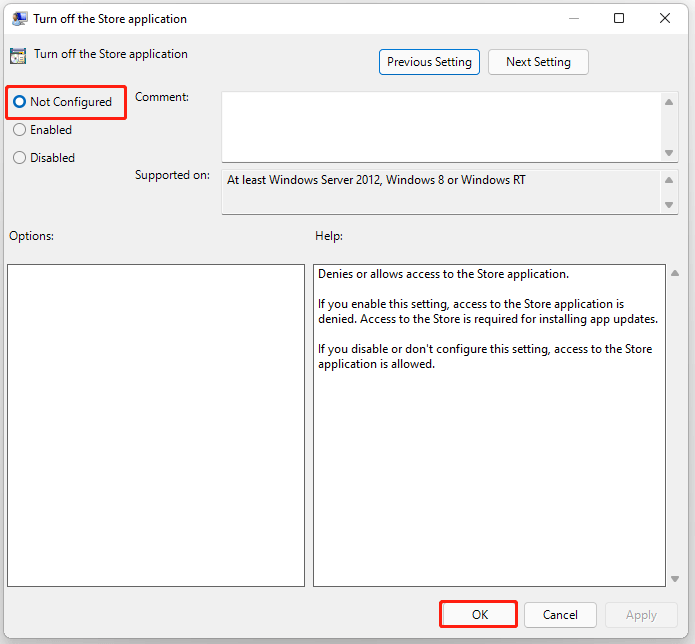Click Supported on scroll-up arrow
This screenshot has height=644, width=695.
(669, 180)
